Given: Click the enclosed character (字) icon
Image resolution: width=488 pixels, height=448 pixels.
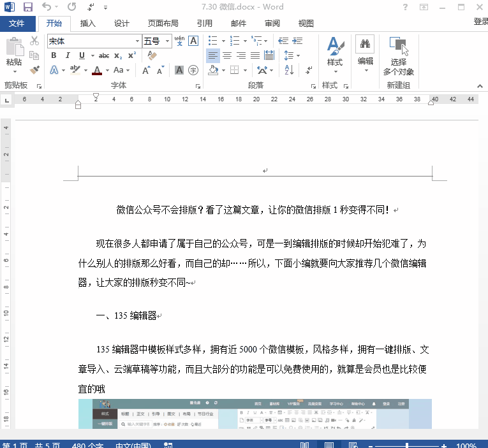Looking at the screenshot, I should [193, 70].
